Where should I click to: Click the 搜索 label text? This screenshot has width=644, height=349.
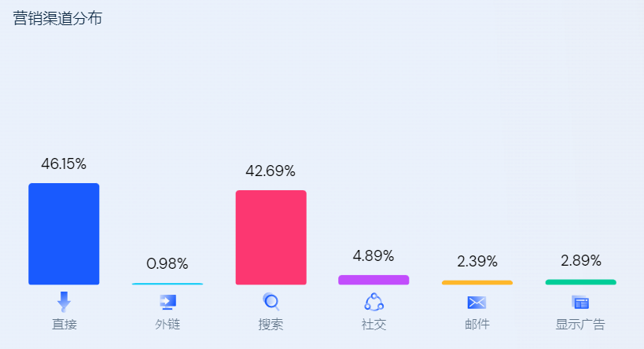click(271, 325)
